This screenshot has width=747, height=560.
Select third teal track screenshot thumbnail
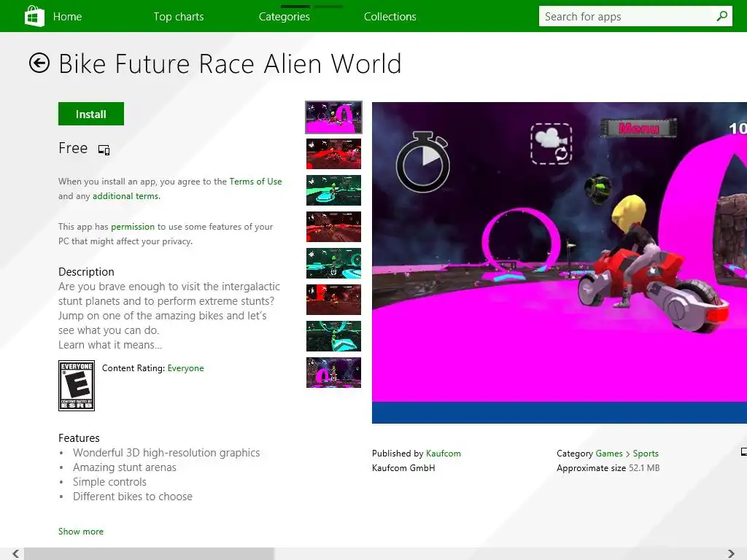click(333, 190)
